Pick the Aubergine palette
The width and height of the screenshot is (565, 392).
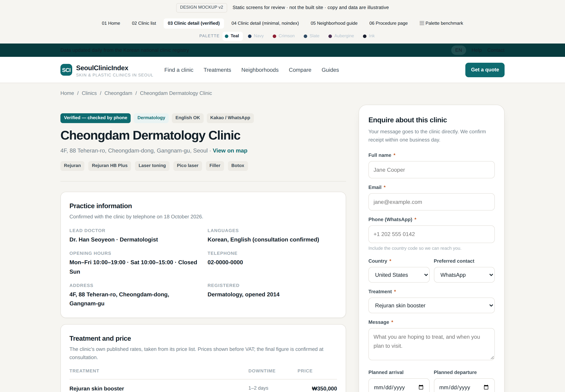(341, 36)
